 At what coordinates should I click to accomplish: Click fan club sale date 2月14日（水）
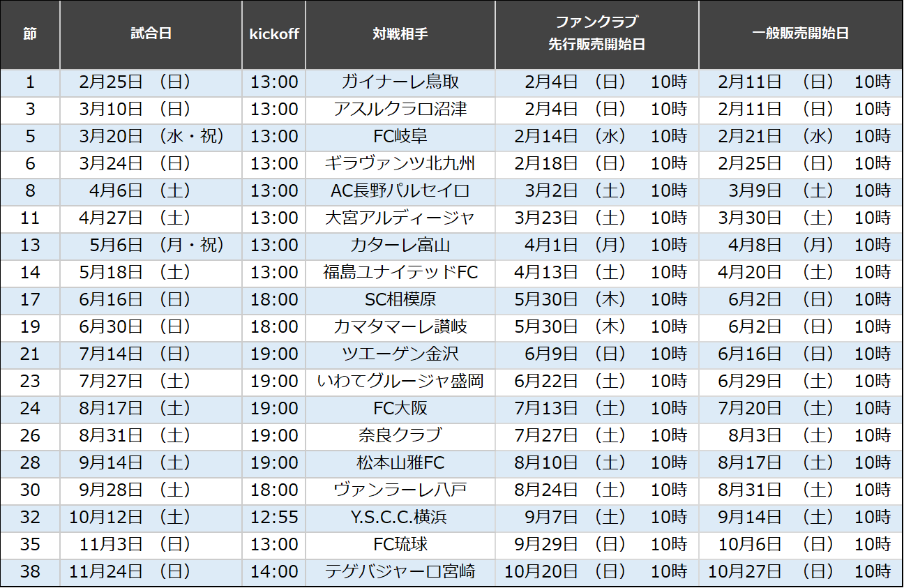pos(571,137)
